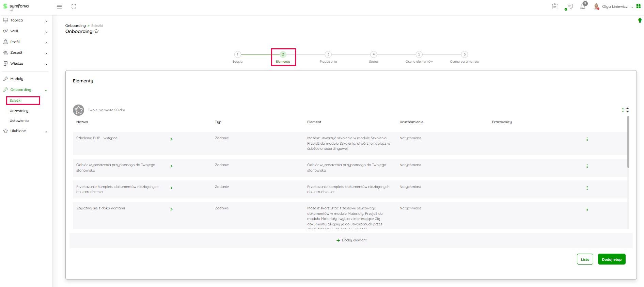Click the Lista button

[x=585, y=259]
